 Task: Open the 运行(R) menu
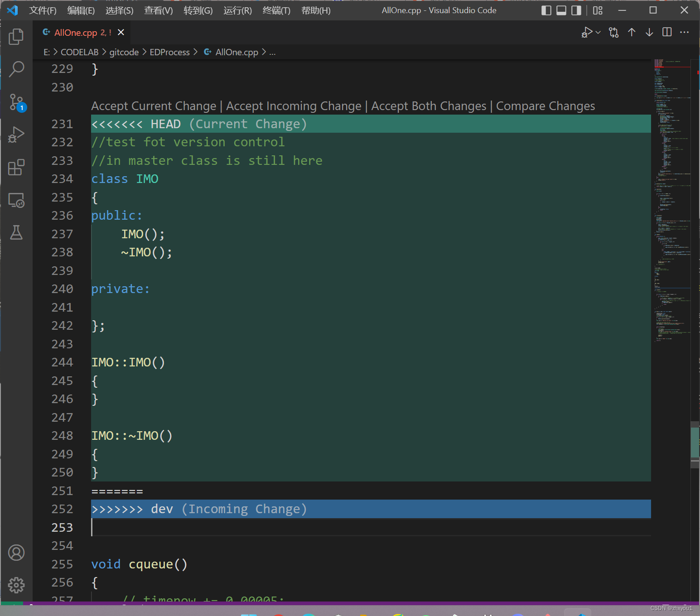pyautogui.click(x=237, y=10)
